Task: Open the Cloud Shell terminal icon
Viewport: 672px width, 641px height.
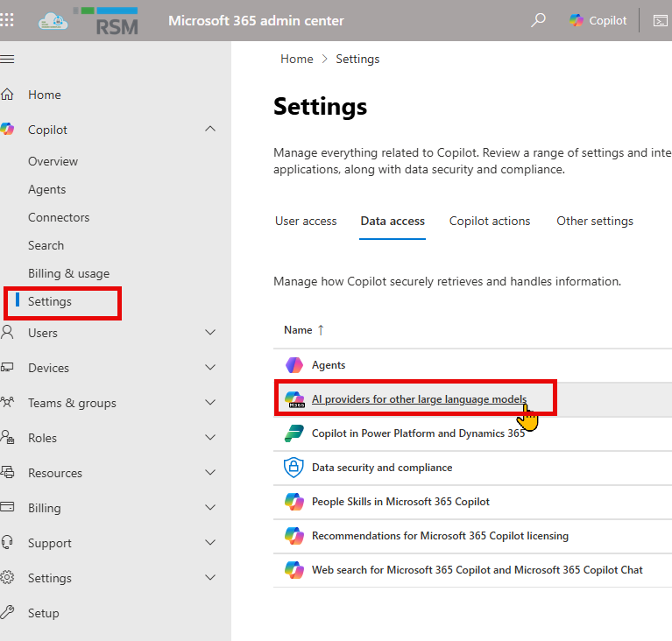Action: (x=661, y=20)
